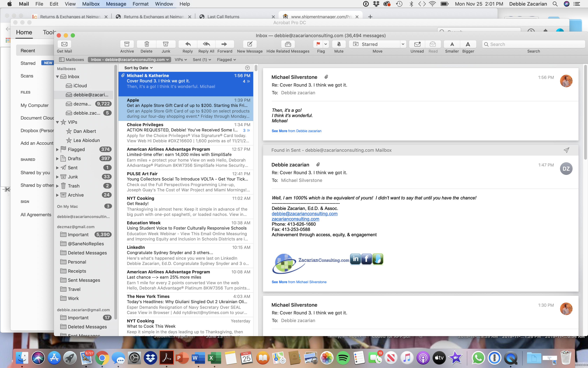Click the mail Search field
The width and height of the screenshot is (588, 368).
tap(533, 44)
